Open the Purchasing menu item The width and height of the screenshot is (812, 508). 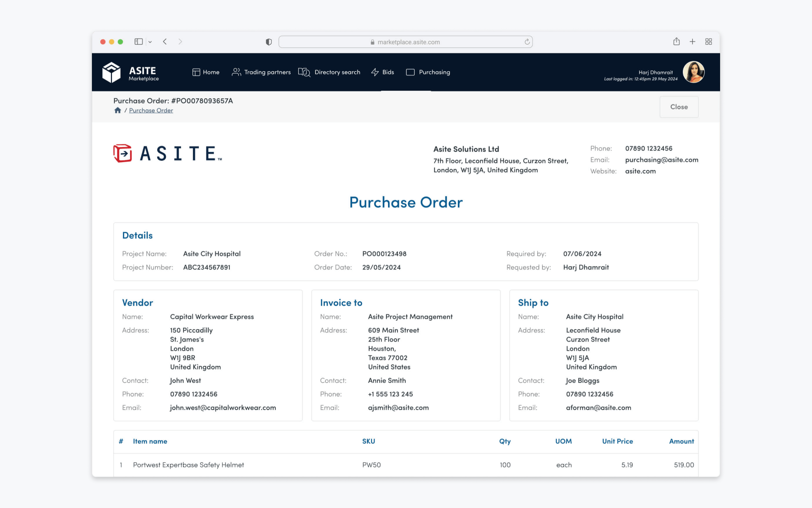pos(428,72)
